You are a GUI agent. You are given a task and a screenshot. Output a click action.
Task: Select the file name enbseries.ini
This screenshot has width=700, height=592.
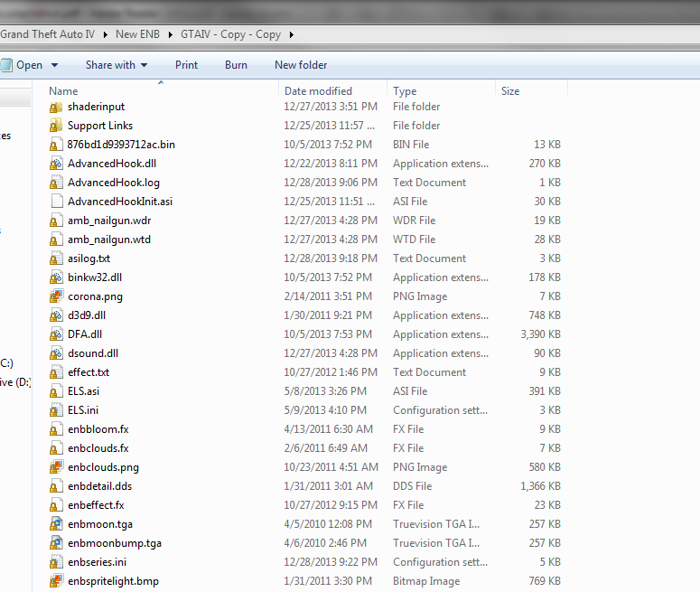pos(97,562)
